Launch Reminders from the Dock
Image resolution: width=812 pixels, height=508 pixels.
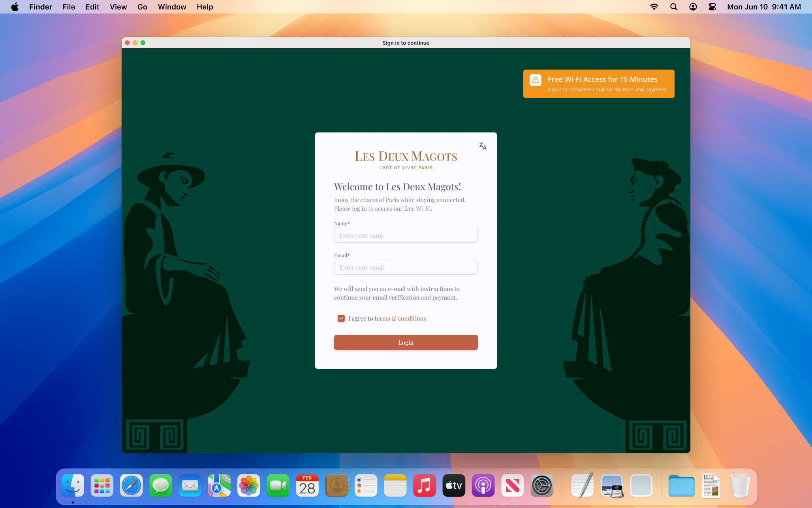(366, 485)
